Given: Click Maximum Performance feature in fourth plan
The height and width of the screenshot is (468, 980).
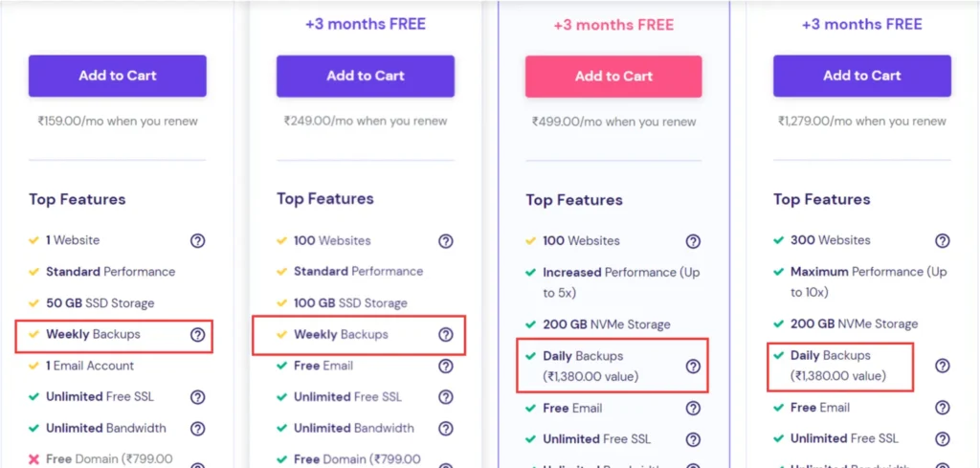Looking at the screenshot, I should [869, 281].
